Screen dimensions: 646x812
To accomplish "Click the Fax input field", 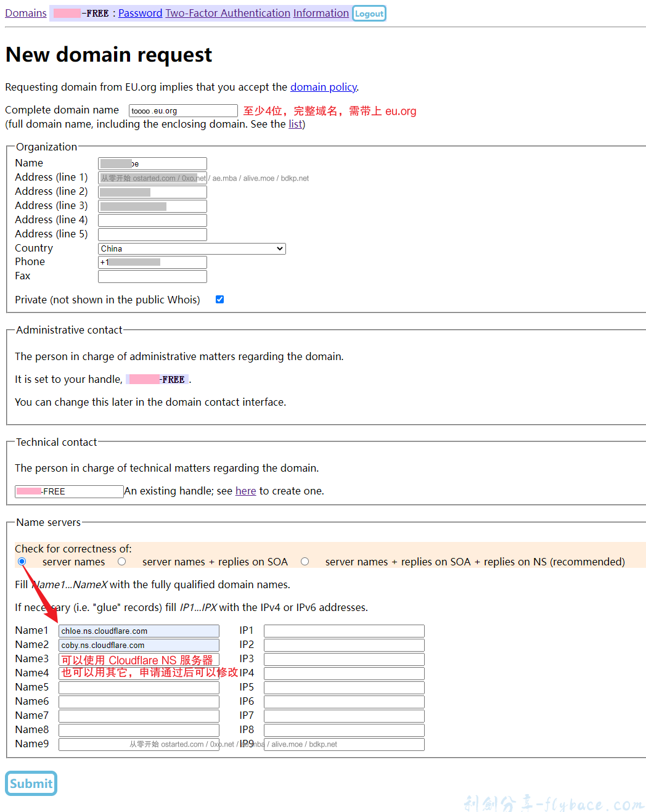I will [x=152, y=276].
